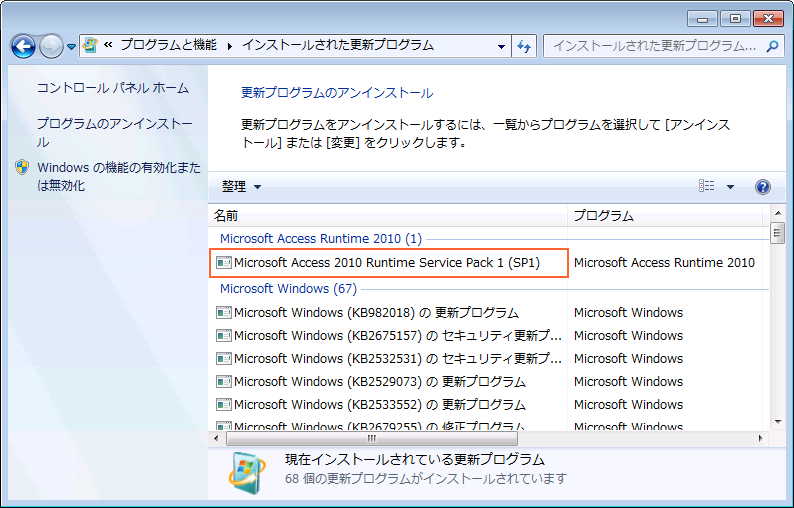Screen dimensions: 794x508
Task: Click インストールされた更新プログラム in the breadcrumb
Action: [x=338, y=46]
